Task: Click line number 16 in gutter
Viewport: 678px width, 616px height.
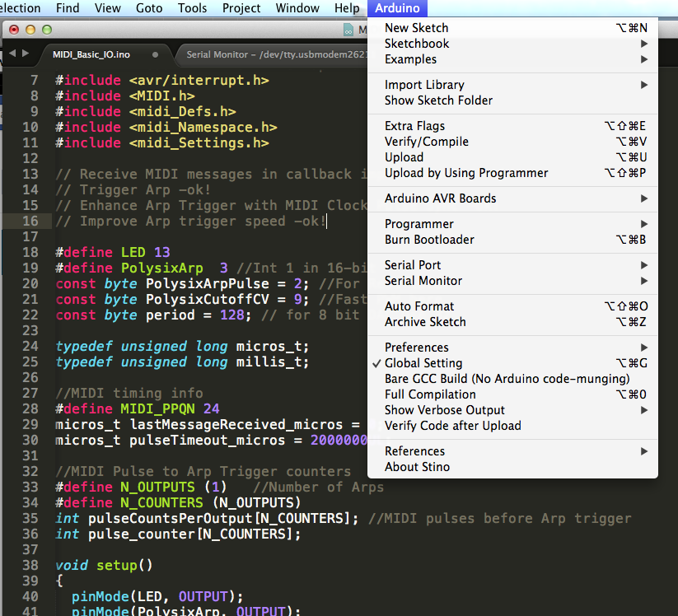Action: [30, 222]
